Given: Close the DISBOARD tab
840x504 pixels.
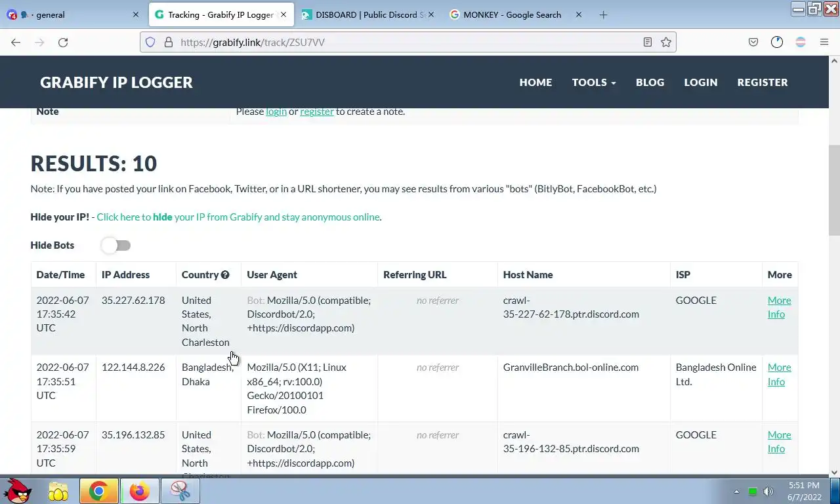Looking at the screenshot, I should click(431, 14).
